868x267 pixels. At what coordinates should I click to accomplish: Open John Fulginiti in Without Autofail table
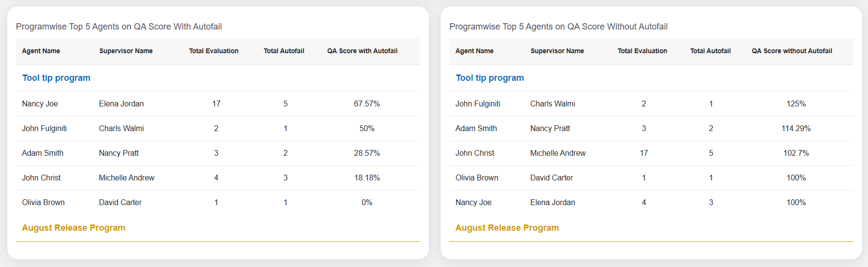[478, 104]
